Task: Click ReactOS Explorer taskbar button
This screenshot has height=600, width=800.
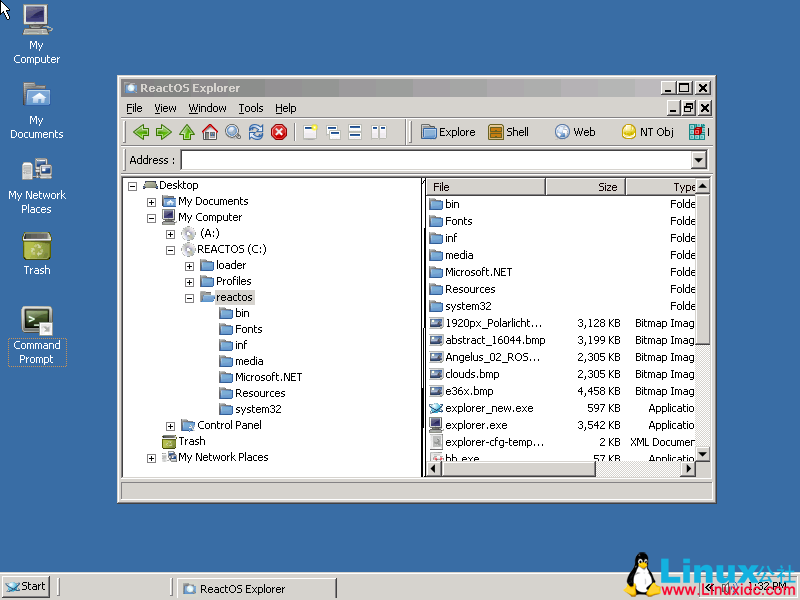Action: (x=257, y=589)
